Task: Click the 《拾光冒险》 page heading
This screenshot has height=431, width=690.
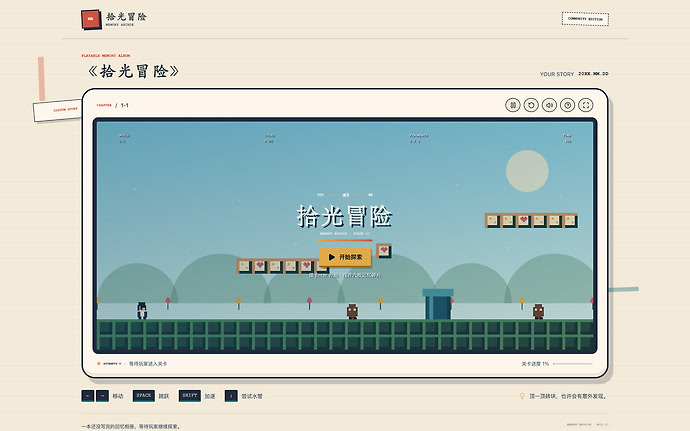Action: tap(133, 71)
